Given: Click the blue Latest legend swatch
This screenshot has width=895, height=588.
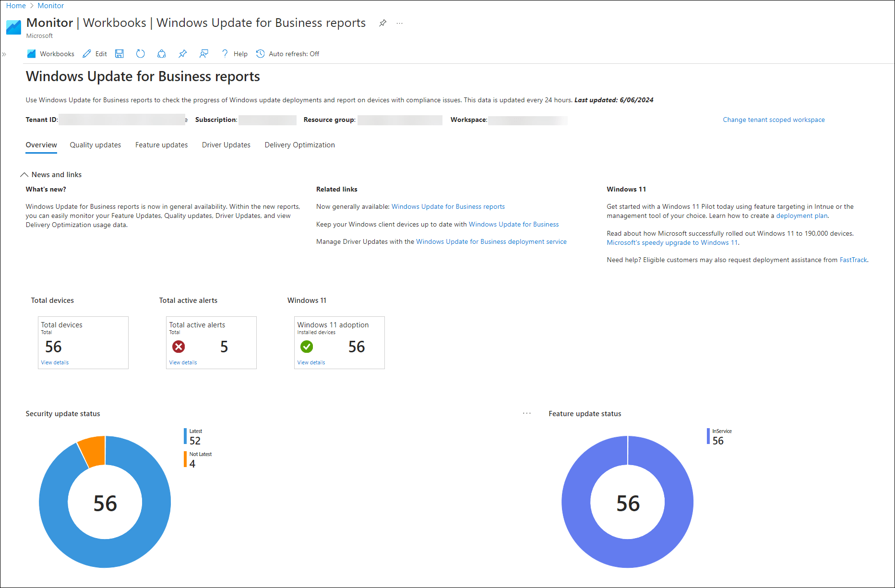Looking at the screenshot, I should (x=185, y=436).
